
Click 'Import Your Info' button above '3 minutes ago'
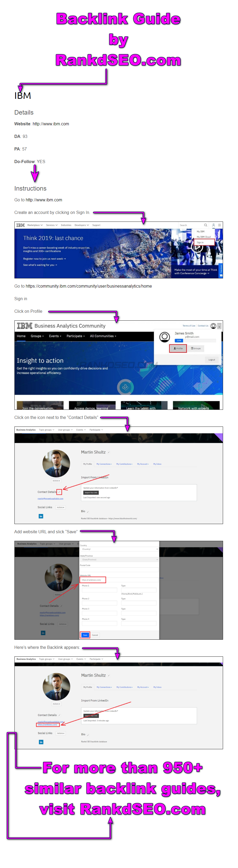pyautogui.click(x=91, y=716)
